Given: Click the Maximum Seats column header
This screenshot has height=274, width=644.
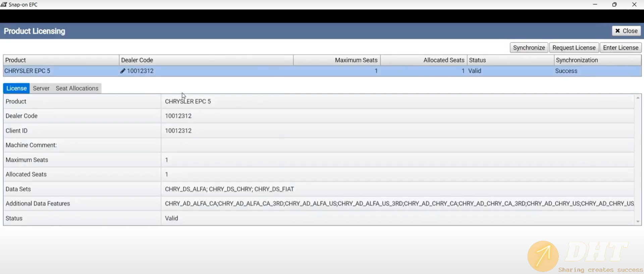Looking at the screenshot, I should coord(337,60).
